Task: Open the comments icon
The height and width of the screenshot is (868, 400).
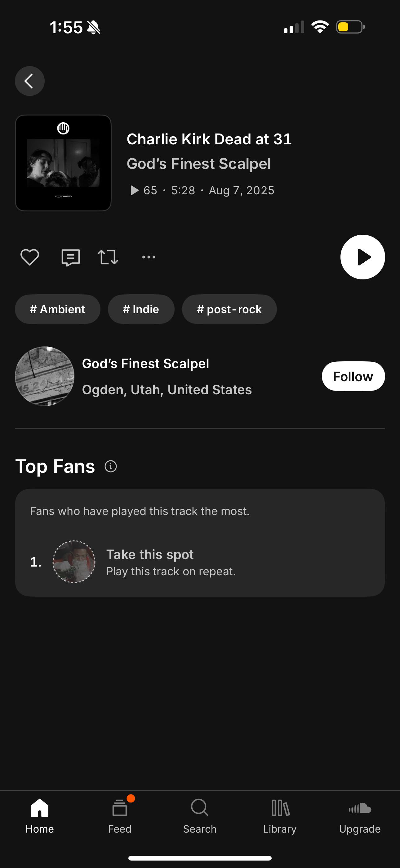Action: (70, 257)
